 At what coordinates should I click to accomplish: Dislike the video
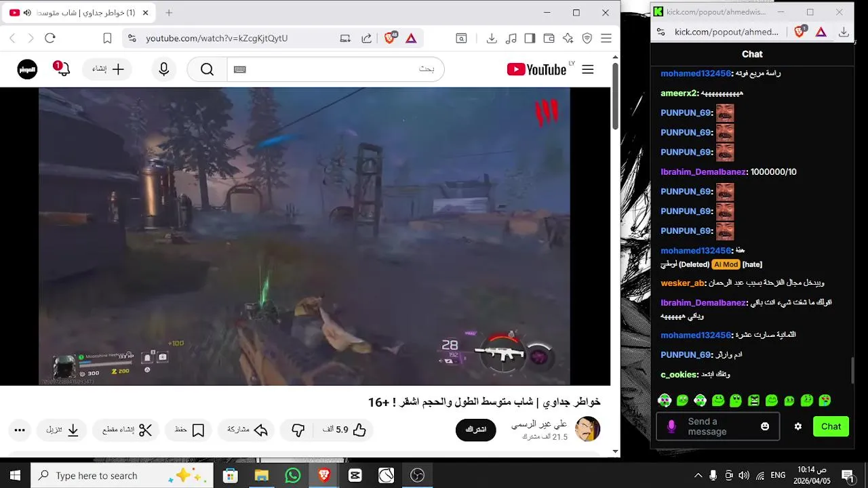tap(298, 430)
